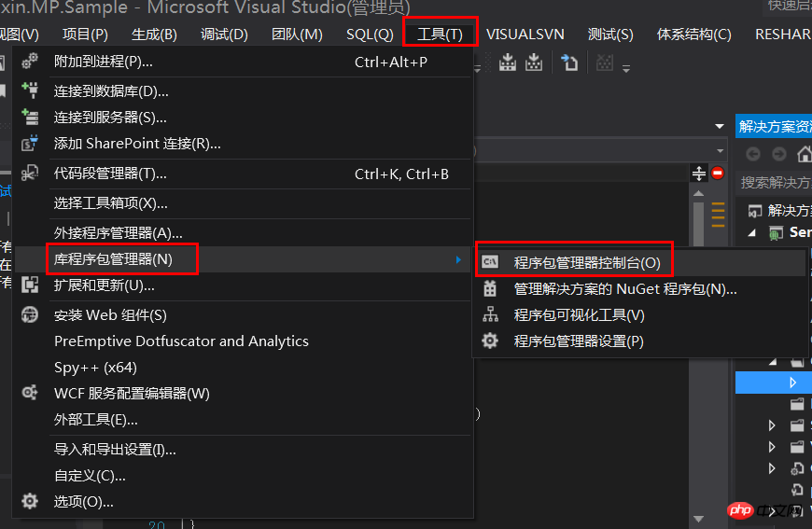Click the Code Snippets Manager scissors icon
812x529 pixels.
coord(30,173)
